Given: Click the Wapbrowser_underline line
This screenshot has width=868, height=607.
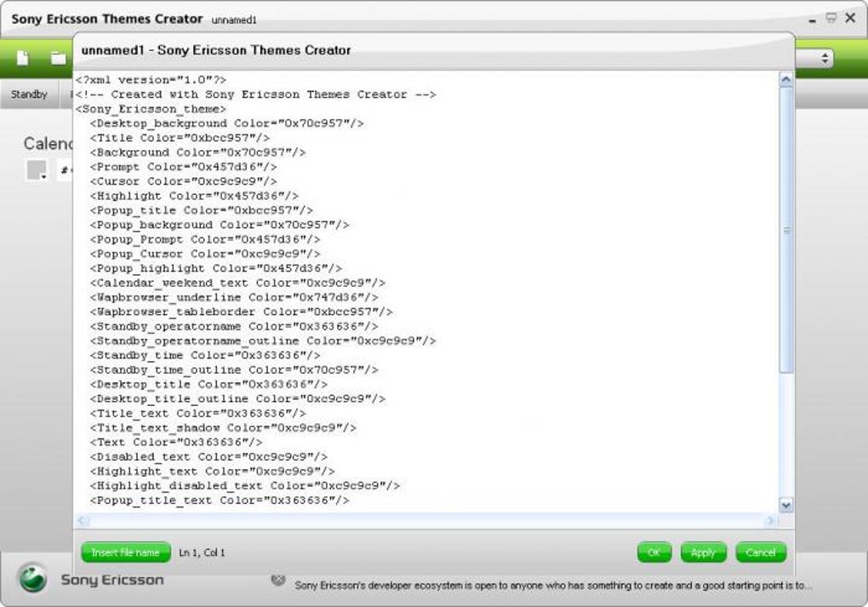Looking at the screenshot, I should pyautogui.click(x=234, y=297).
